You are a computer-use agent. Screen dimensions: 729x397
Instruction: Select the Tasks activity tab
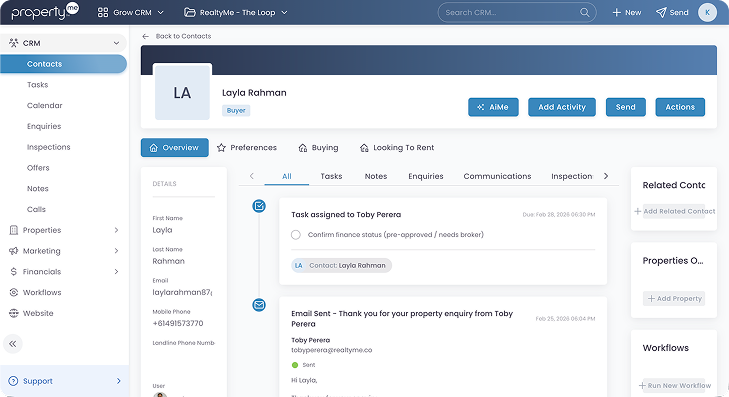(331, 176)
